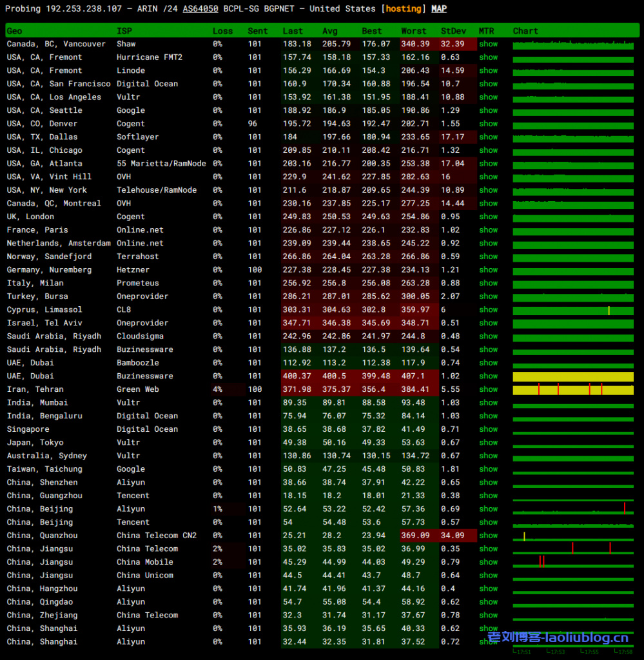Show MTR for Vint Hill OVH row

[x=488, y=177]
